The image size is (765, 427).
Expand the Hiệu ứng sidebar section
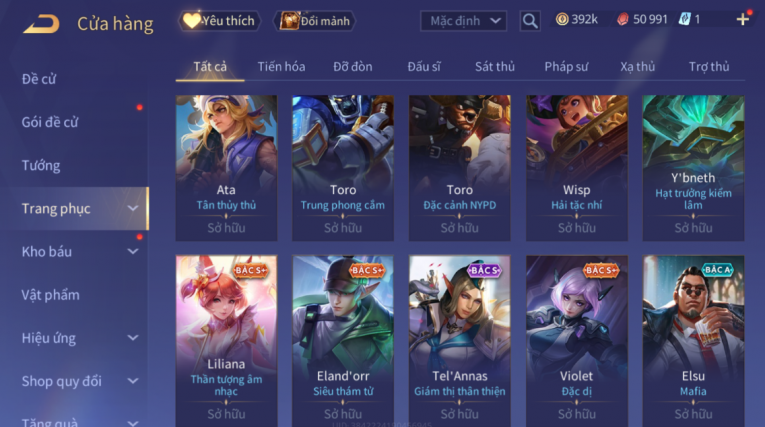[133, 338]
